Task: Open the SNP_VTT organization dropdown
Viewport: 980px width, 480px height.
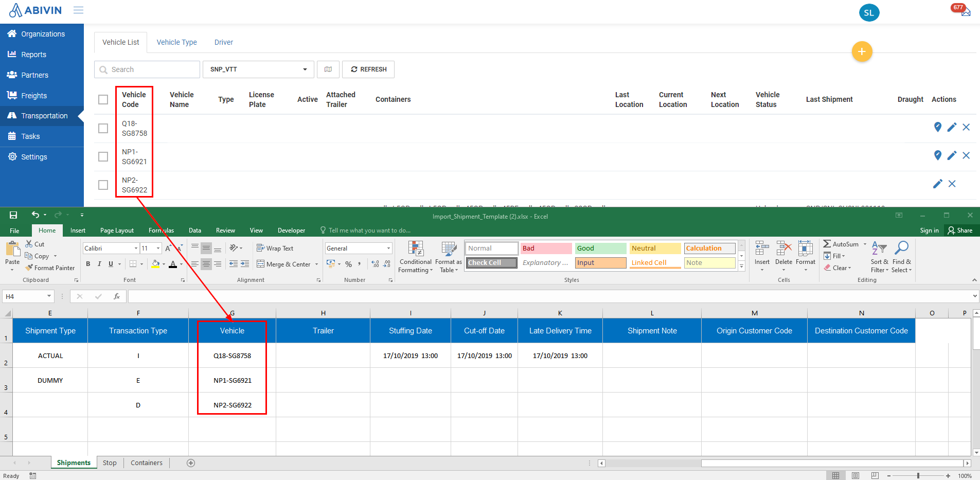Action: click(258, 69)
